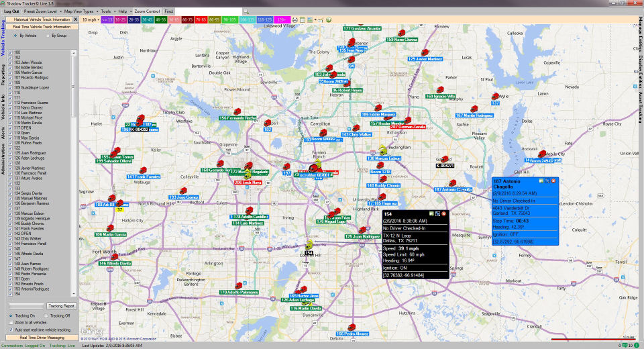The height and width of the screenshot is (349, 644).
Task: Click into the Find search field
Action: click(x=209, y=12)
